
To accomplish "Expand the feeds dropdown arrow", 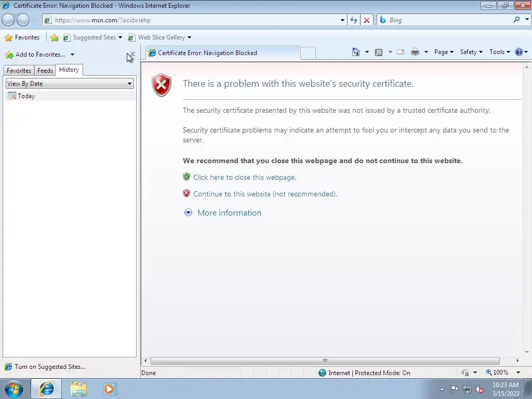I will click(390, 52).
